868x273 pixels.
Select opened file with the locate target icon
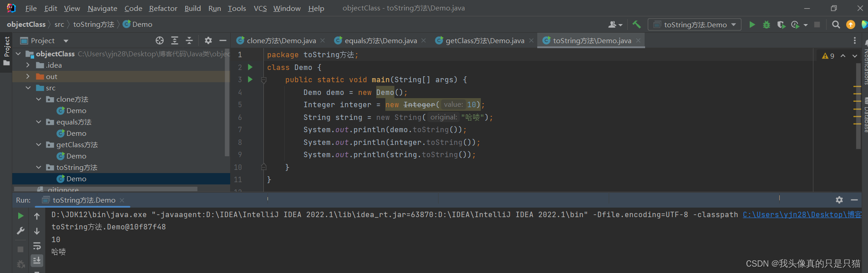(160, 40)
